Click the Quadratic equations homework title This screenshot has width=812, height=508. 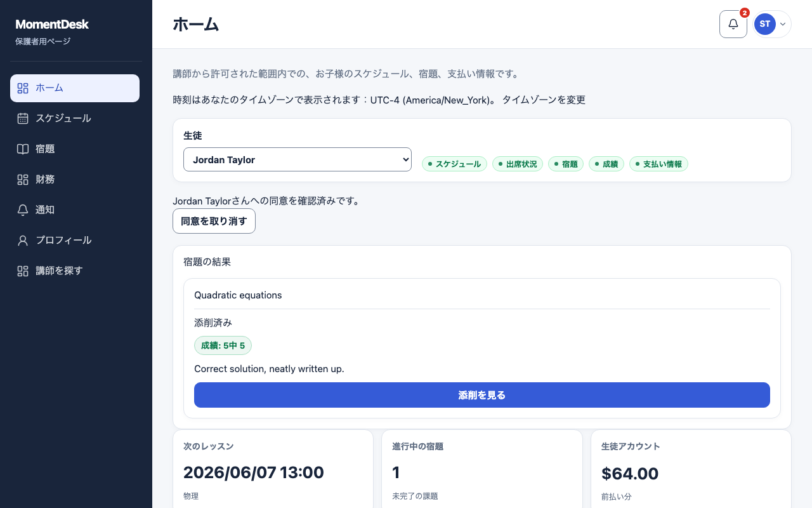(x=238, y=295)
